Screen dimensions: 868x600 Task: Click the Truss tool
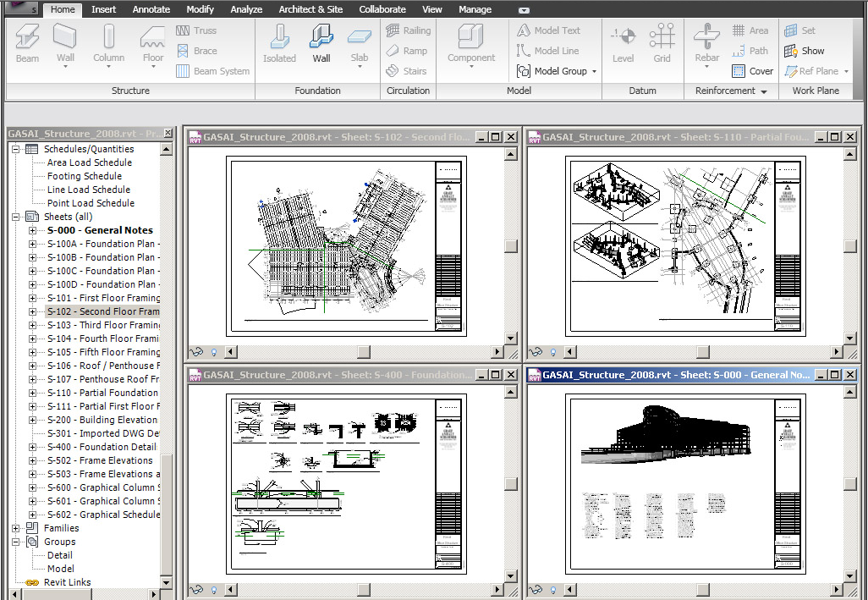coord(195,30)
